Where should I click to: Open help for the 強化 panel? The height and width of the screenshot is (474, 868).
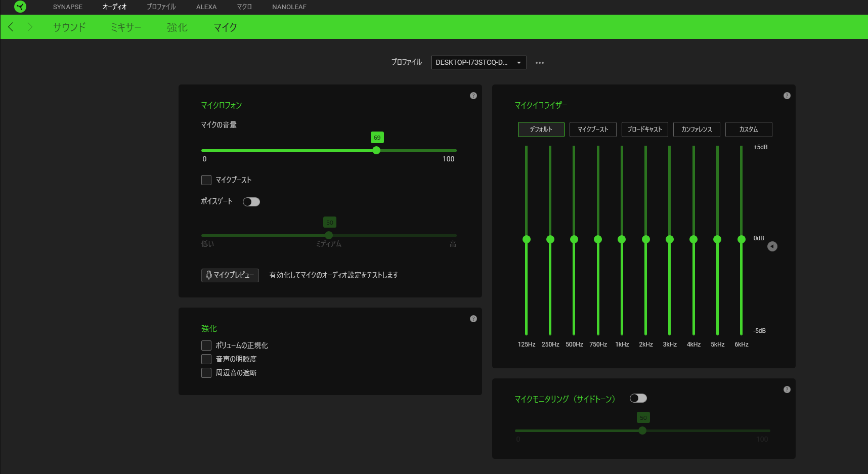coord(473,319)
